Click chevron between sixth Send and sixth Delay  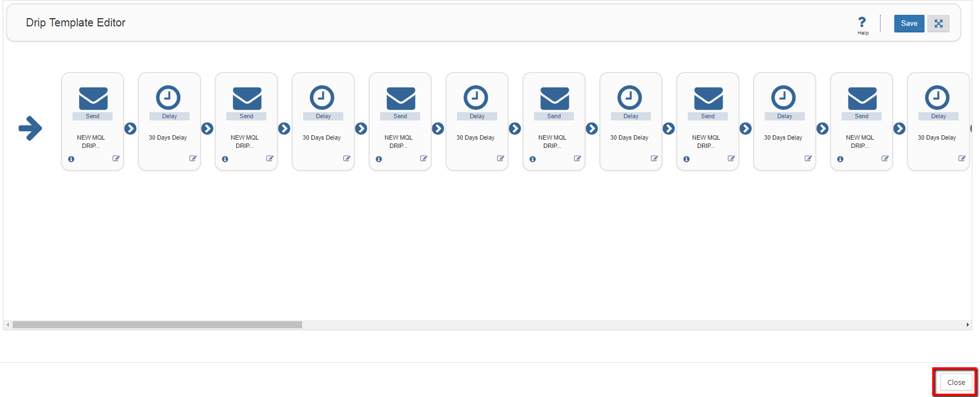point(899,128)
